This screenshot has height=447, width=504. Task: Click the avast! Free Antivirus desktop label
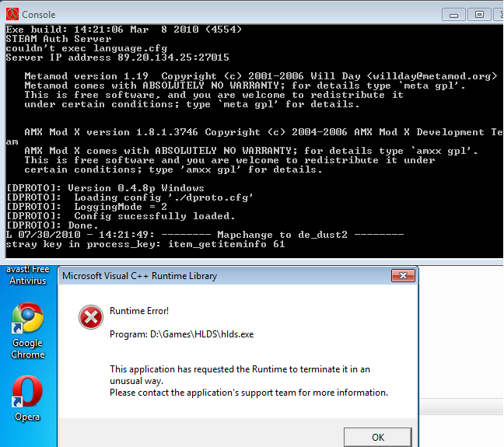[28, 275]
